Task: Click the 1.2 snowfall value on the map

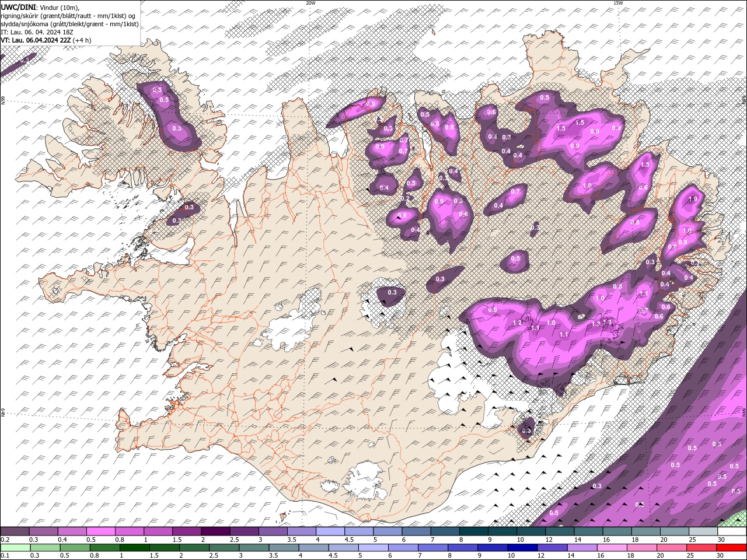Action: [x=516, y=323]
